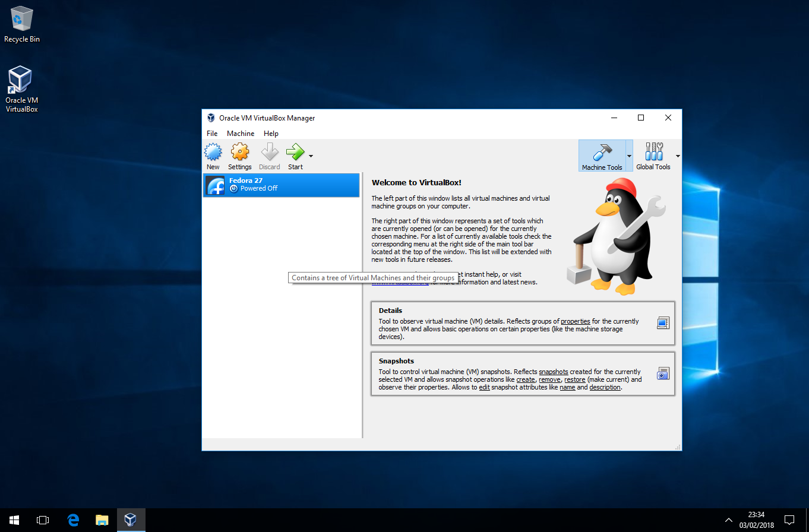Image resolution: width=809 pixels, height=532 pixels.
Task: Select the Oracle VM VirtualBox desktop shortcut
Action: pos(22,89)
